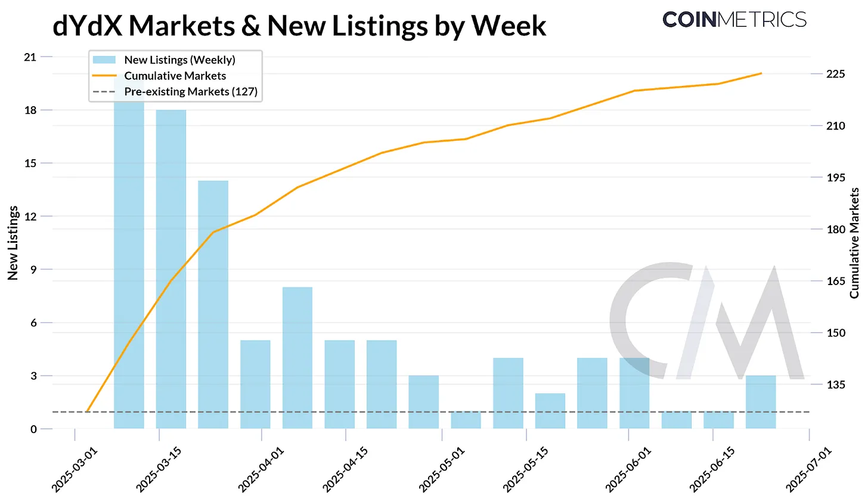Select the bar with 18 new listings
Image resolution: width=868 pixels, height=501 pixels.
tap(171, 268)
